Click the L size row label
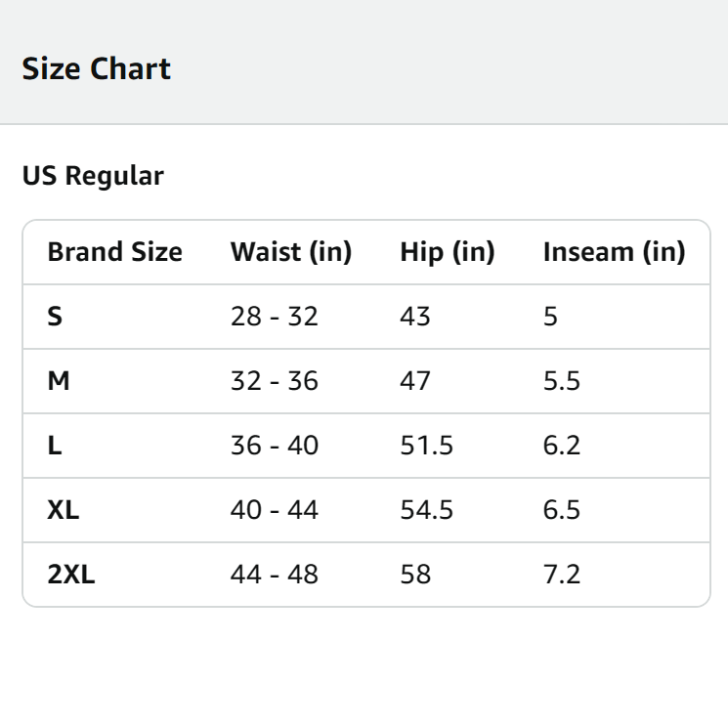Image resolution: width=728 pixels, height=727 pixels. coord(54,446)
